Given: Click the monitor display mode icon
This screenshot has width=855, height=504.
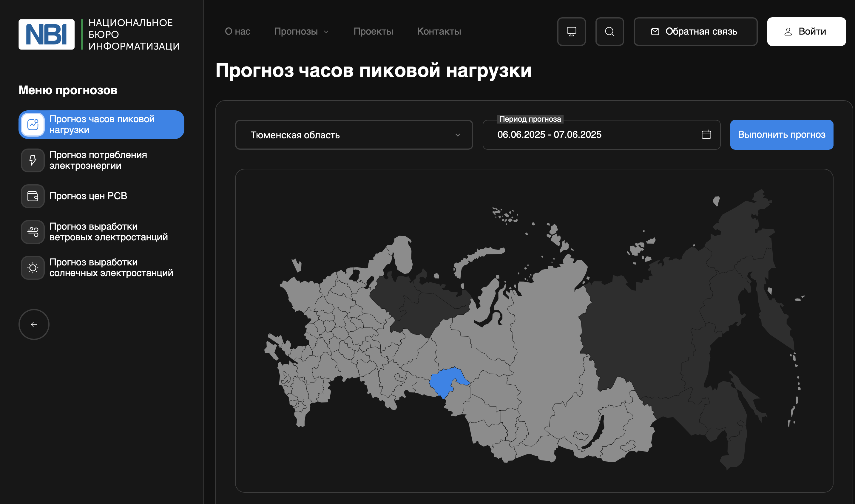Looking at the screenshot, I should (571, 32).
